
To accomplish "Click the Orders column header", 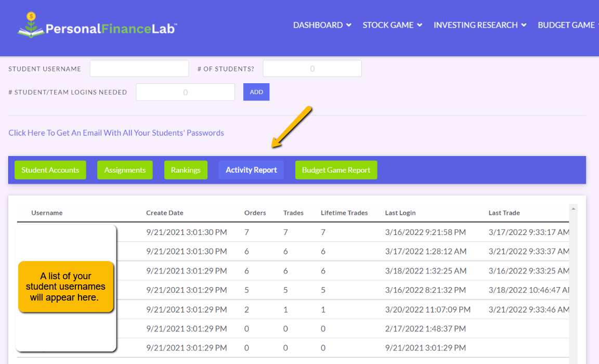I will point(255,213).
